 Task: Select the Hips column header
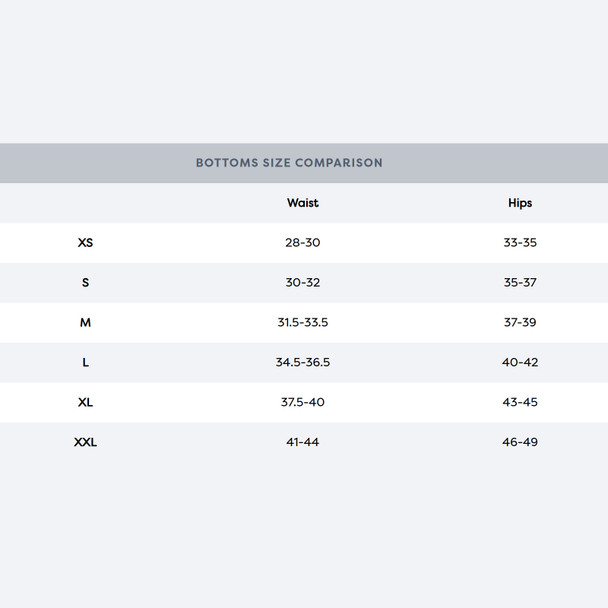520,203
